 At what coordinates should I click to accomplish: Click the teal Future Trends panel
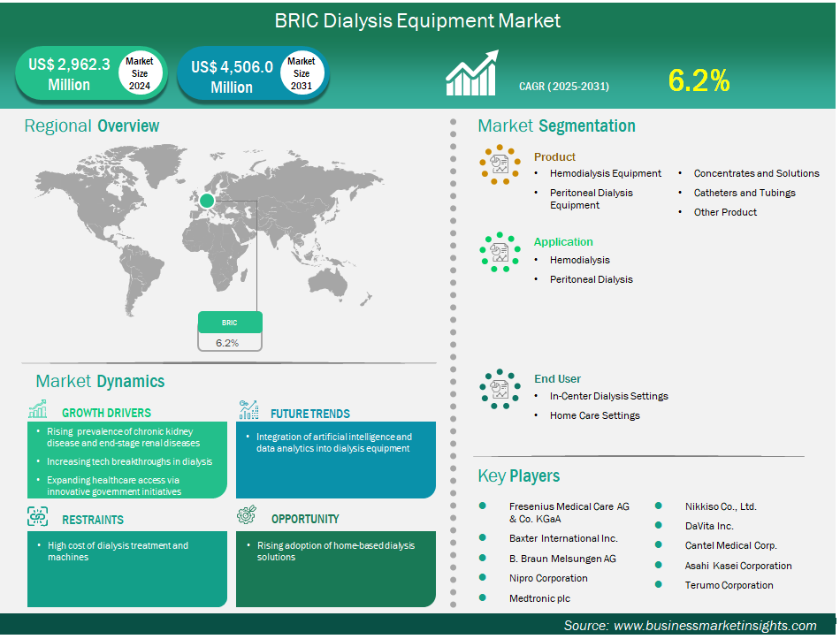[335, 460]
